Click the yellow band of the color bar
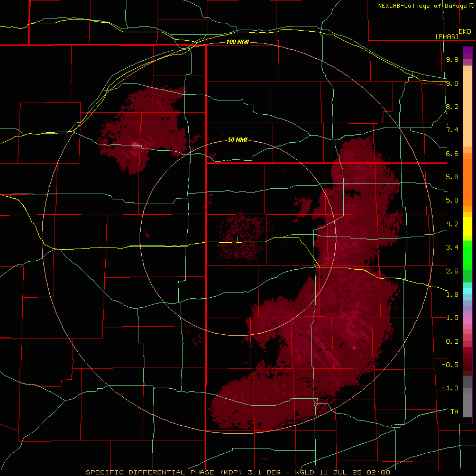Viewport: 476px width, 476px height. click(467, 226)
